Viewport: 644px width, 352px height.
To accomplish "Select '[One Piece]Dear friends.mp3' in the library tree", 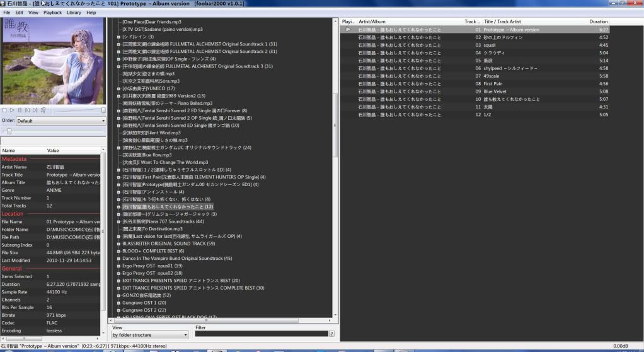I will coord(152,22).
